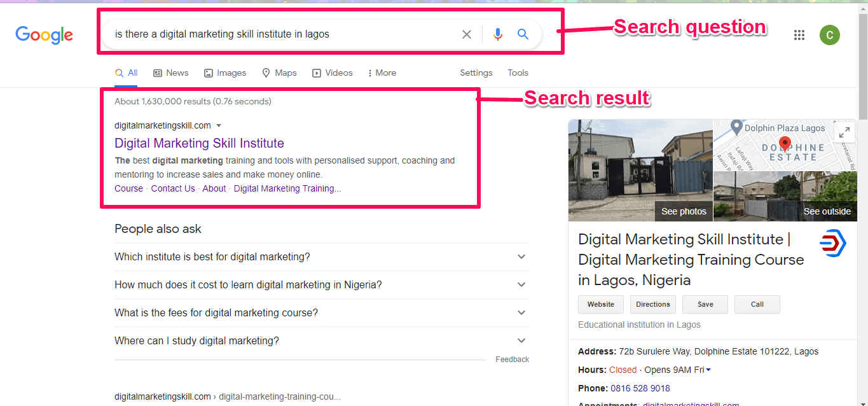
Task: Click the blue magnifier search icon
Action: point(523,34)
